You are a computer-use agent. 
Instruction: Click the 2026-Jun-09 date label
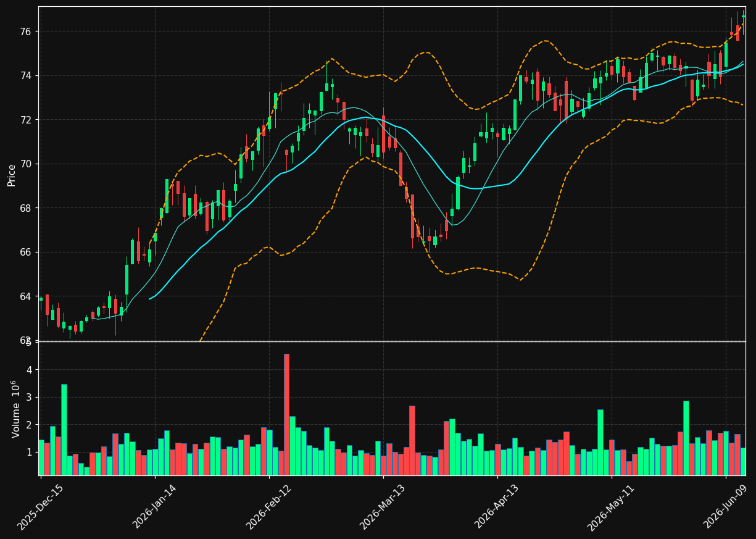pyautogui.click(x=726, y=507)
